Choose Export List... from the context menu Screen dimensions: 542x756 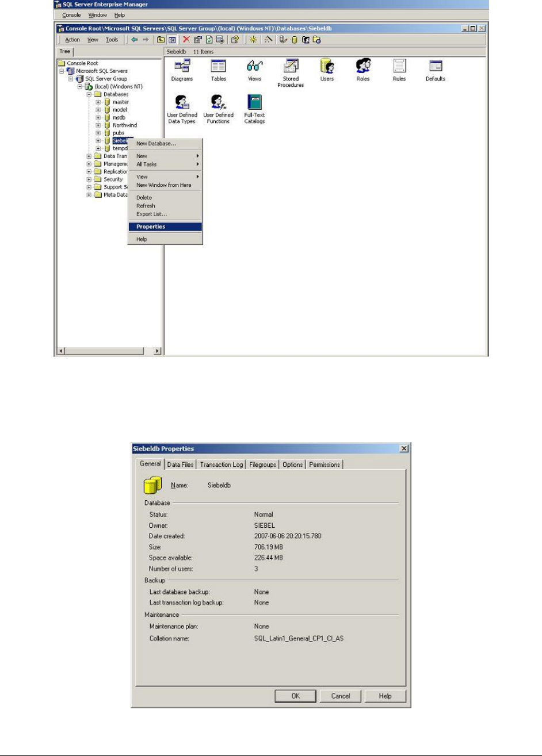click(x=165, y=214)
